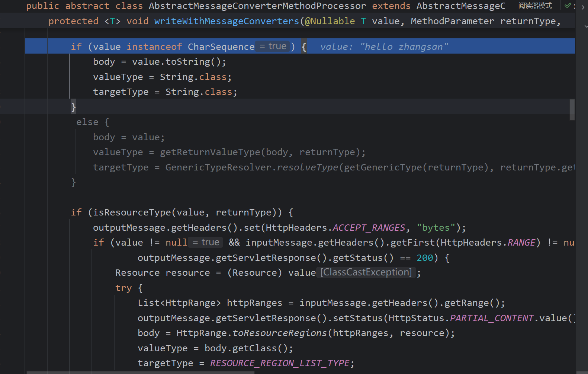Click the CharSequence type name

pos(221,47)
